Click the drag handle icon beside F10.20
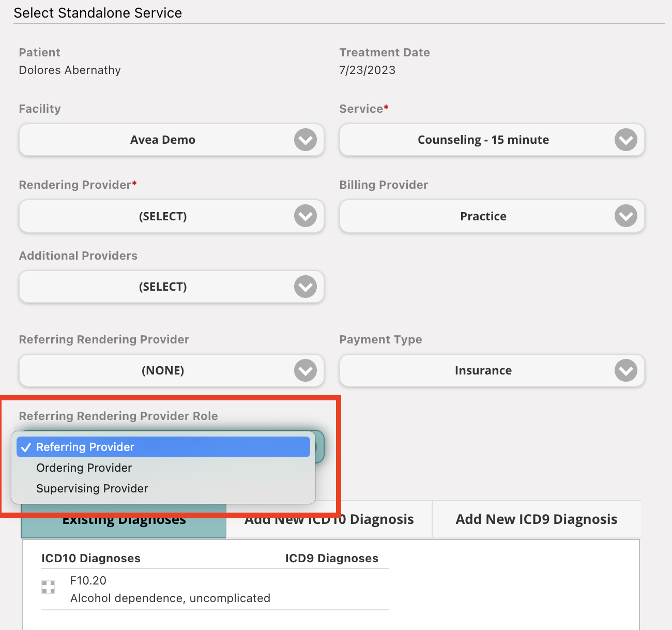 (48, 587)
